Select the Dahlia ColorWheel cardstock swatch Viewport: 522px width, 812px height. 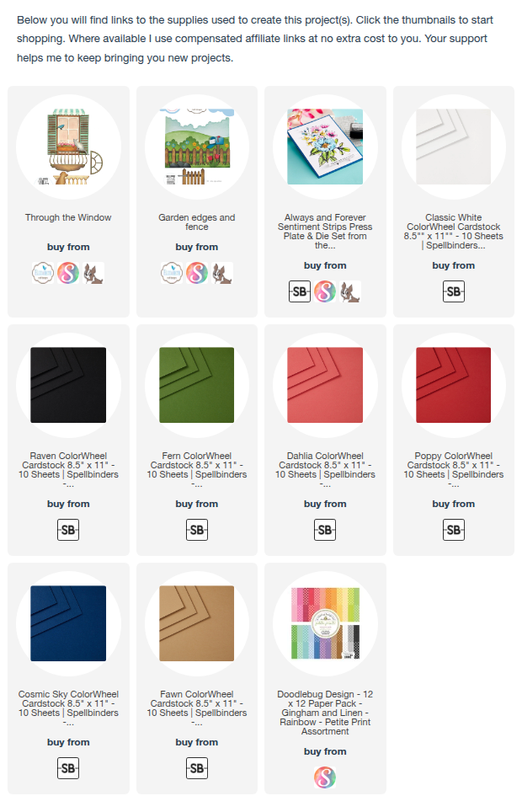(325, 385)
